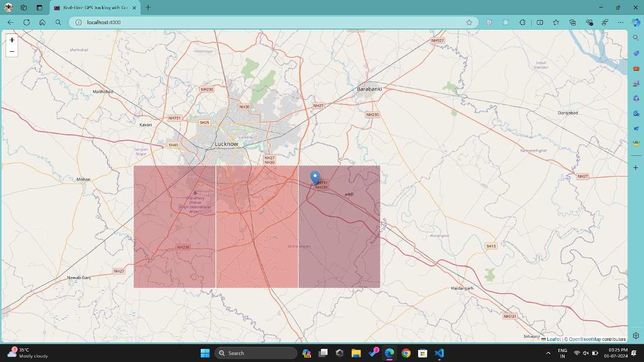The width and height of the screenshot is (644, 362).
Task: Zoom out of the map
Action: pos(12,51)
